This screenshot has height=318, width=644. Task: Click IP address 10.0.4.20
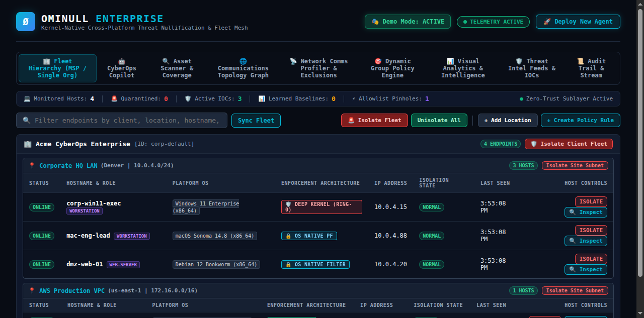[390, 264]
